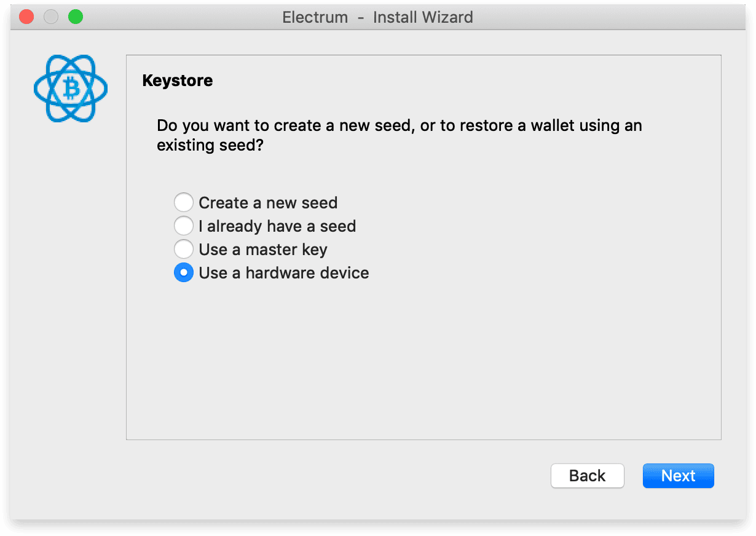Close the Install Wizard with the red button
Viewport: 756px width, 536px height.
pyautogui.click(x=26, y=17)
